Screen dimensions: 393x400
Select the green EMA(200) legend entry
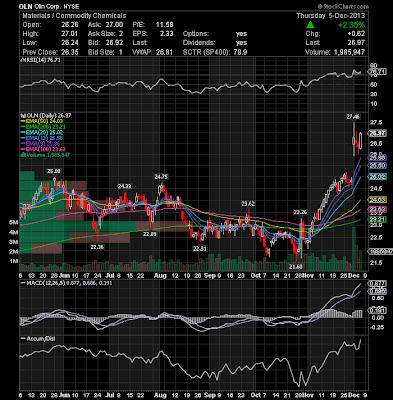tap(43, 127)
